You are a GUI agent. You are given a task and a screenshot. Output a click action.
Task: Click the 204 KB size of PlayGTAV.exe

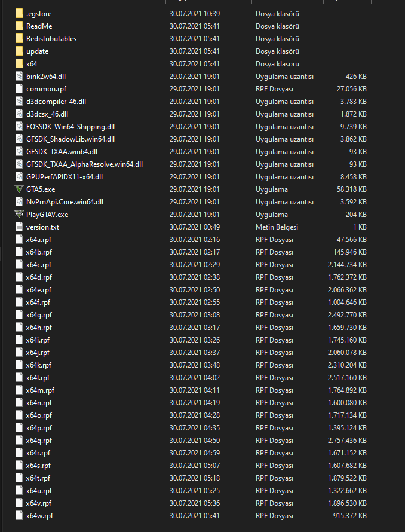pos(356,215)
